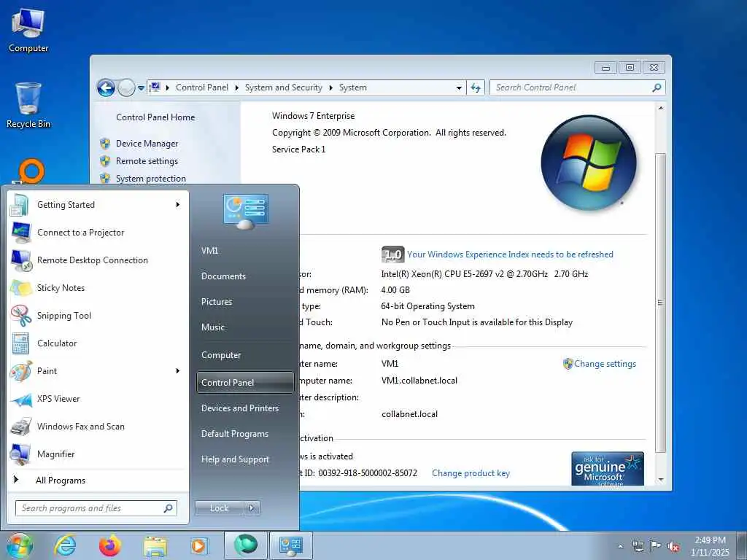Image resolution: width=747 pixels, height=560 pixels.
Task: Click the Change settings link
Action: tap(605, 364)
